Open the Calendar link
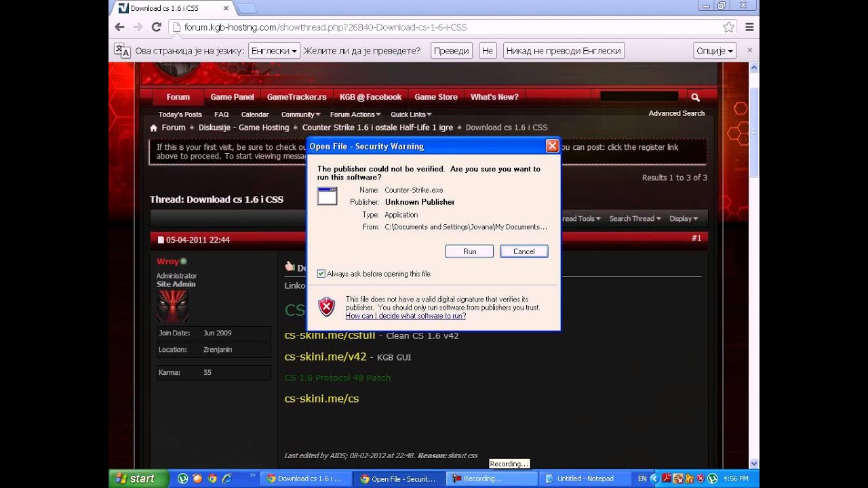The width and height of the screenshot is (868, 488). [255, 115]
